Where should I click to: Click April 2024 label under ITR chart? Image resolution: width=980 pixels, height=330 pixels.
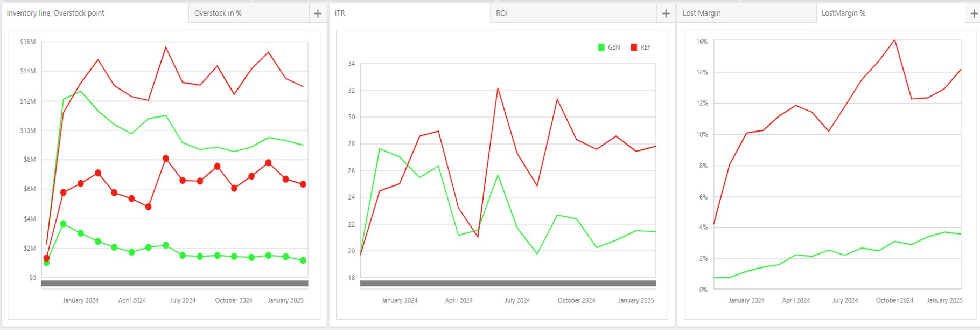pos(459,300)
